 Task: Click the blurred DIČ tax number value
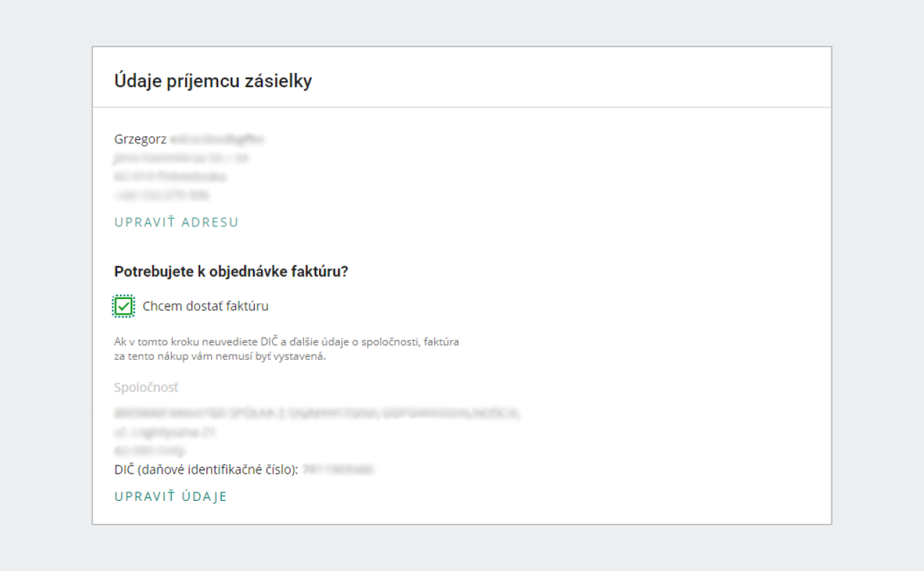click(338, 469)
